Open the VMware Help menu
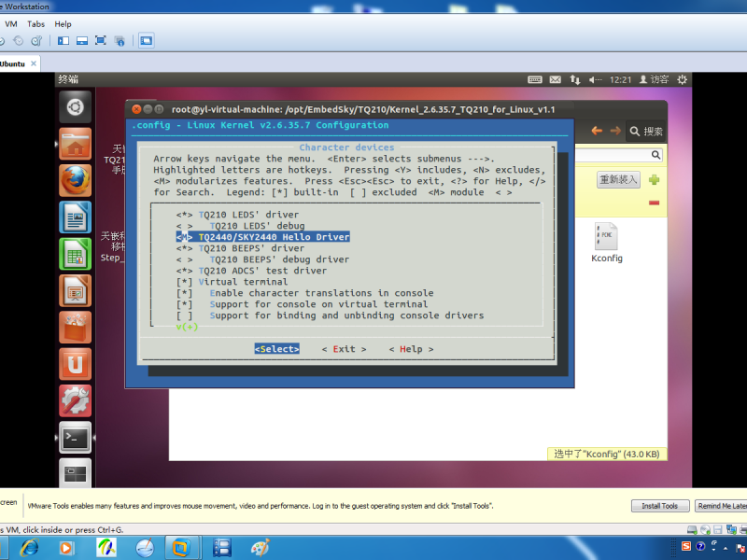 click(63, 23)
